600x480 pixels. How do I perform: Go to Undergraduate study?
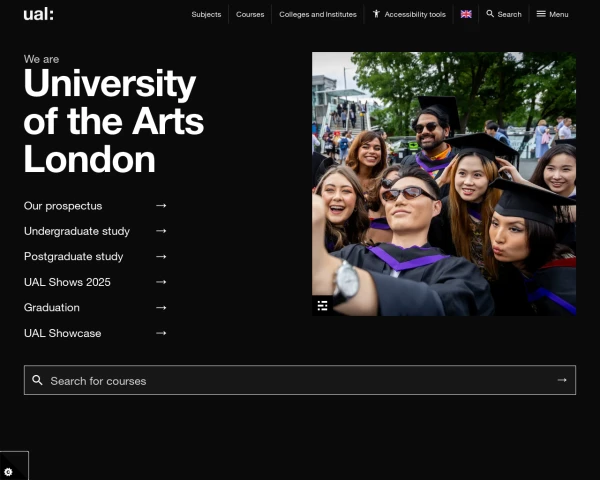pos(77,231)
